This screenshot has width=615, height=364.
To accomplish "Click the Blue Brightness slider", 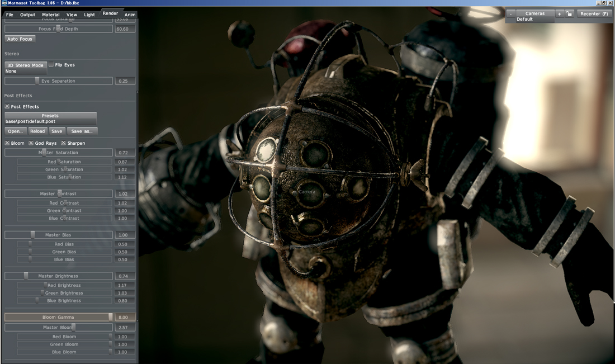I will (64, 300).
